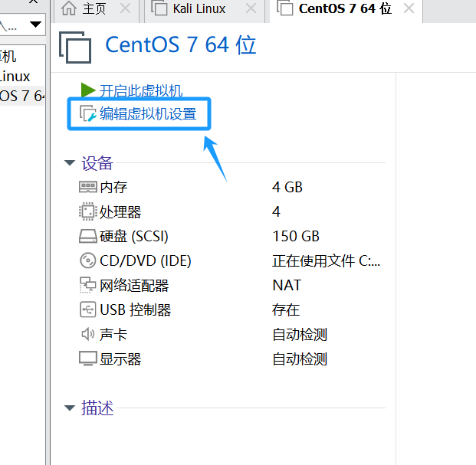This screenshot has height=465, width=476.
Task: Click the green play icon to power on
Action: pos(88,91)
